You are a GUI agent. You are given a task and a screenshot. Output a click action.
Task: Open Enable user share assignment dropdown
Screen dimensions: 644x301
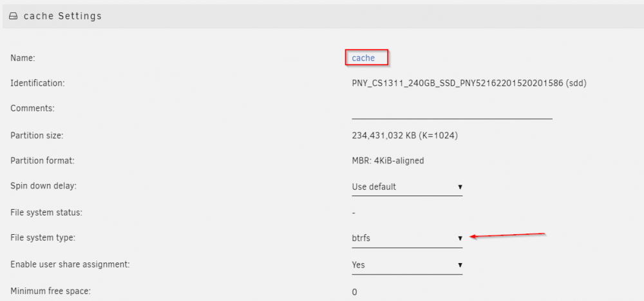coord(407,265)
